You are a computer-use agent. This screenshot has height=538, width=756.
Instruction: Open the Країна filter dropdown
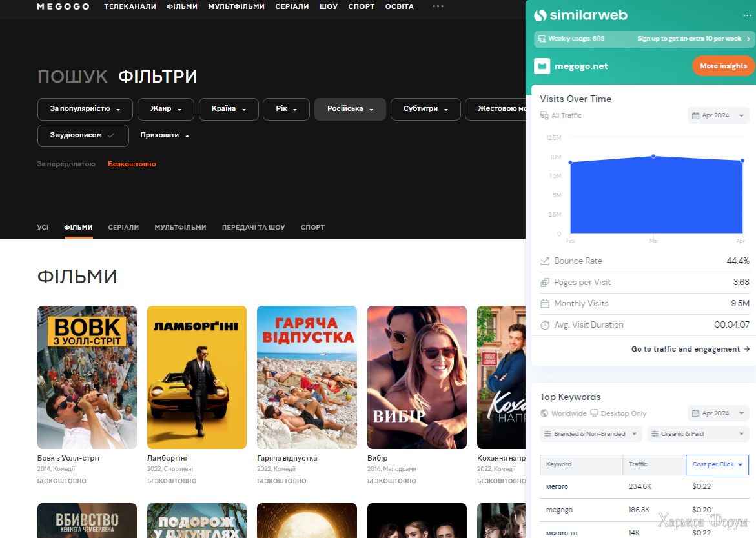(x=229, y=109)
